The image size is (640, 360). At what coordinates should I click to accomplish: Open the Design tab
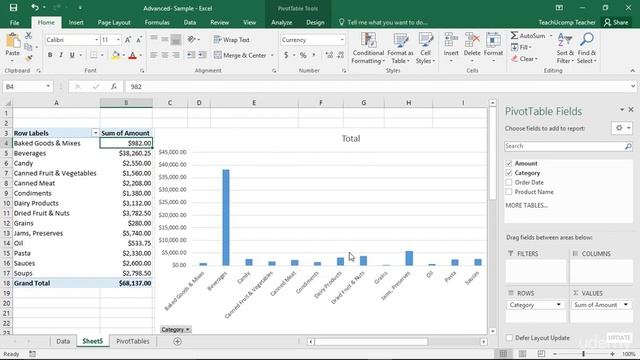coord(315,22)
